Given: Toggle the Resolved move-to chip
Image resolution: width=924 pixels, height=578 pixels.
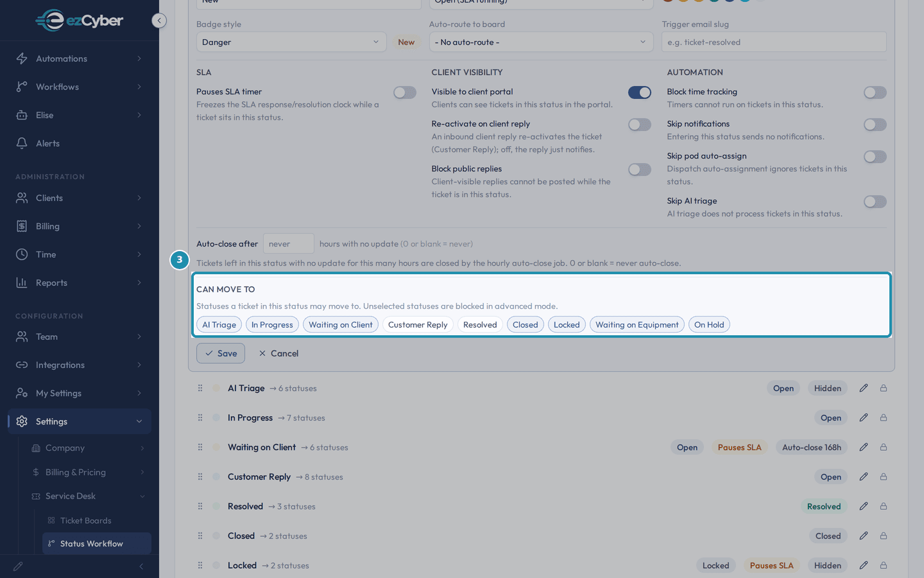Looking at the screenshot, I should click(x=480, y=324).
